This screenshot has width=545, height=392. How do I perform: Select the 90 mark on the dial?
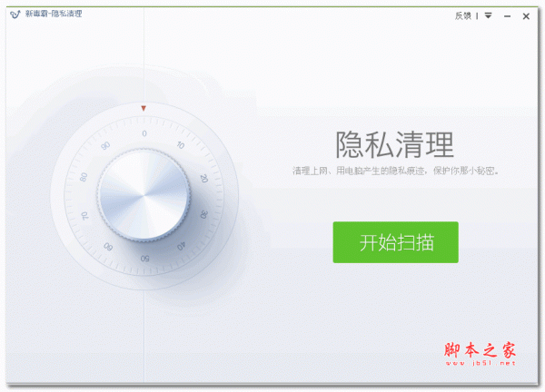point(105,145)
